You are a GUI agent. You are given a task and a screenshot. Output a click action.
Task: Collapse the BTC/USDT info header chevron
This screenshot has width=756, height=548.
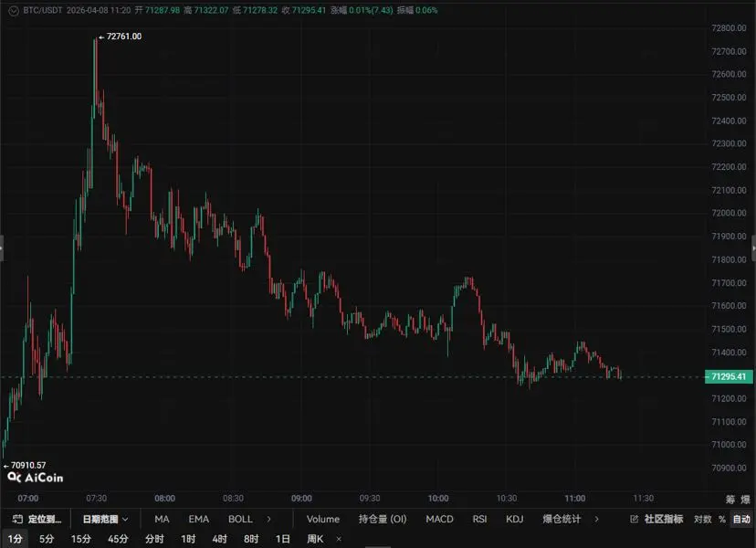13,11
